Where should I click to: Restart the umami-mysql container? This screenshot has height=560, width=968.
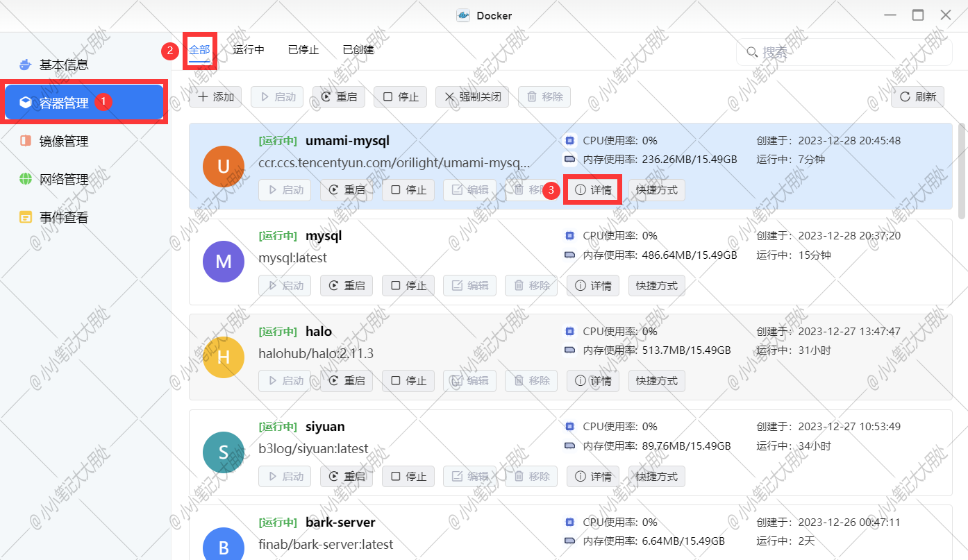click(347, 190)
